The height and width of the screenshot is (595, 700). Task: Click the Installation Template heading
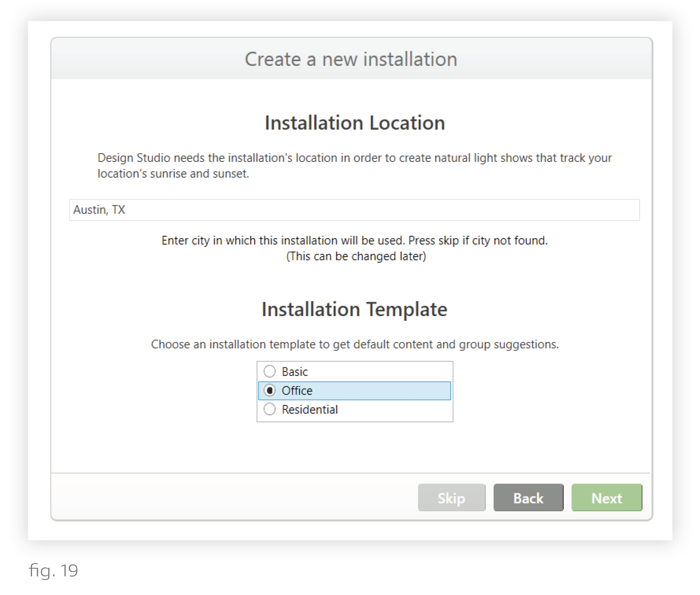pos(354,309)
